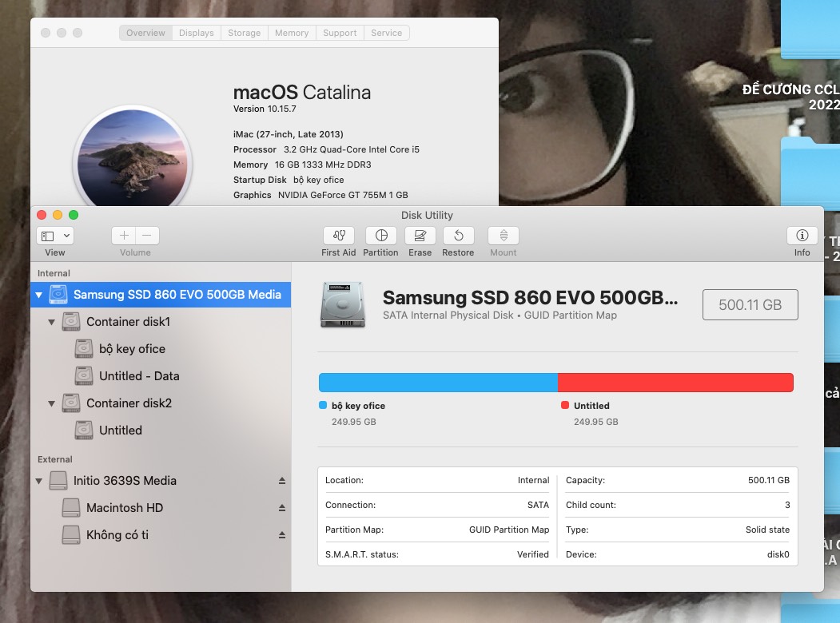Select Container disk2 in sidebar

pos(161,403)
